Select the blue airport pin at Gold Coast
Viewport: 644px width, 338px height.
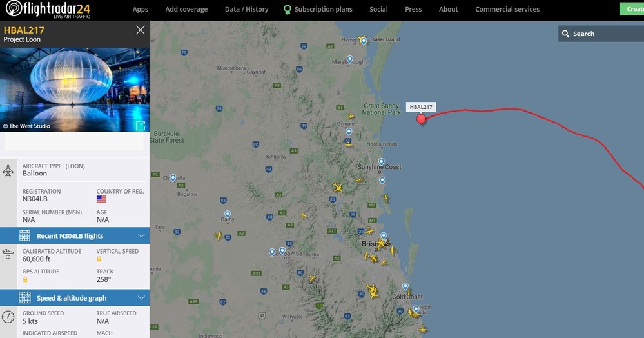pos(405,286)
